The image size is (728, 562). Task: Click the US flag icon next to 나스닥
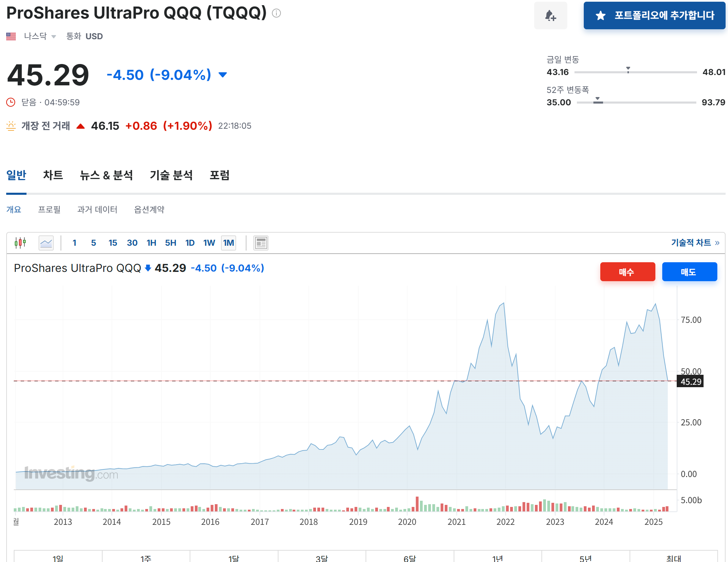[x=11, y=36]
